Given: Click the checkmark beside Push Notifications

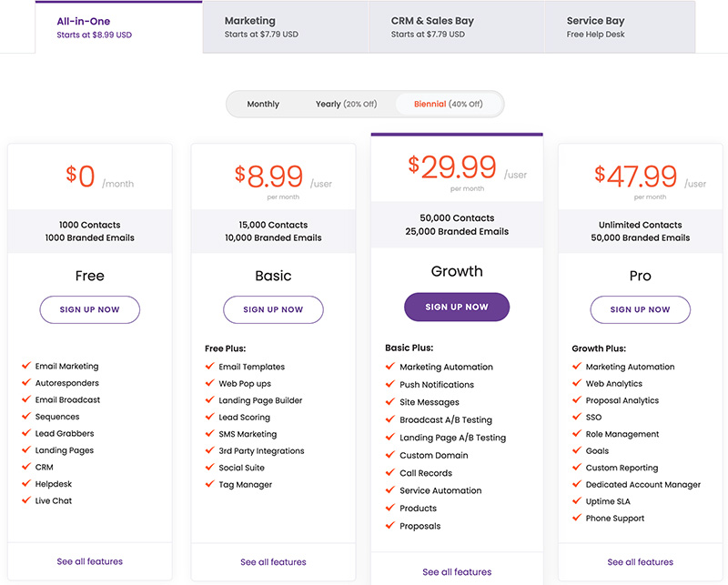Looking at the screenshot, I should [x=389, y=385].
